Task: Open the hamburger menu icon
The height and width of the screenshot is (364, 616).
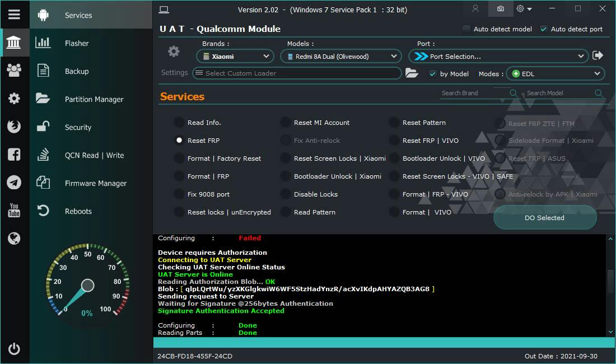Action: (14, 15)
